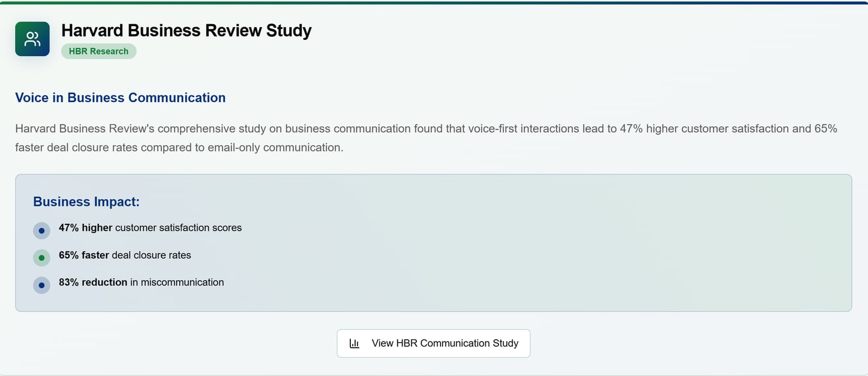Select the Harvard Business Review Study title
Image resolution: width=868 pixels, height=376 pixels.
(186, 30)
